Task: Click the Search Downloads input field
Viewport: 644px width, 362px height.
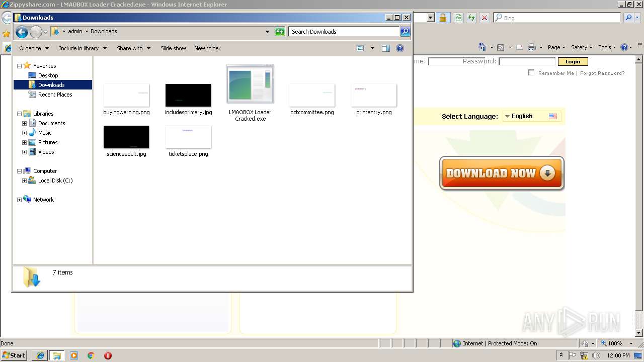Action: click(344, 32)
